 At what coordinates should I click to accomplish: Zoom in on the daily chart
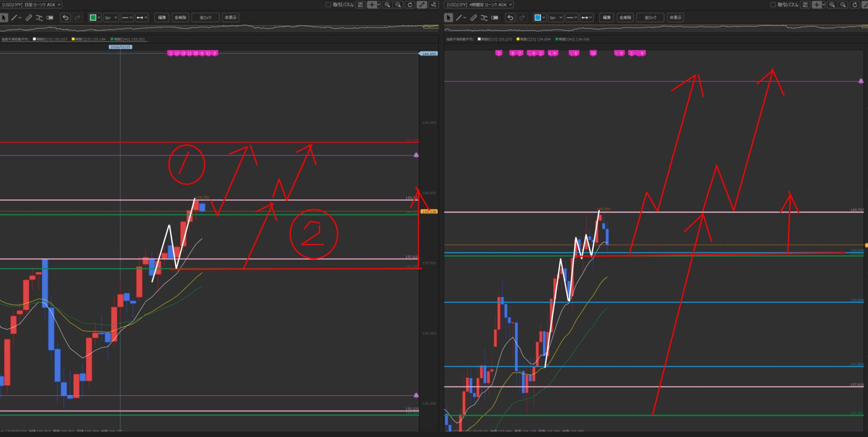click(387, 5)
